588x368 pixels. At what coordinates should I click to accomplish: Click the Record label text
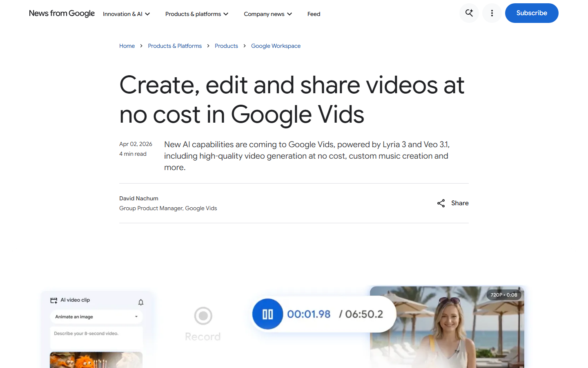203,337
